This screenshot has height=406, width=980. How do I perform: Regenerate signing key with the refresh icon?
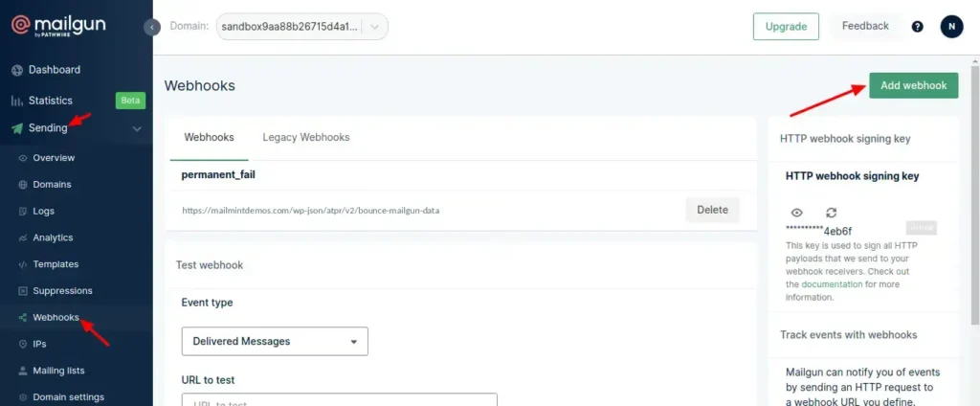pos(832,213)
